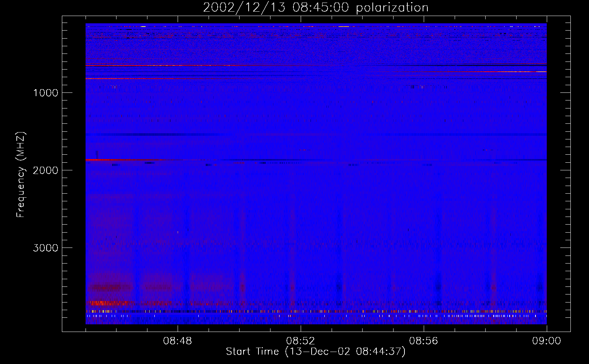Click the 2000 frequency tick label
Image resolution: width=589 pixels, height=364 pixels.
[x=46, y=170]
